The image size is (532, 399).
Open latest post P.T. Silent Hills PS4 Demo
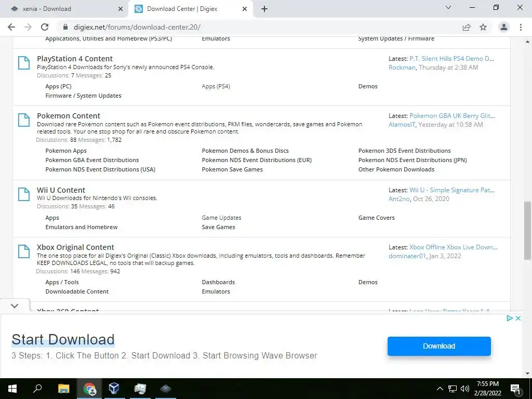tap(451, 59)
